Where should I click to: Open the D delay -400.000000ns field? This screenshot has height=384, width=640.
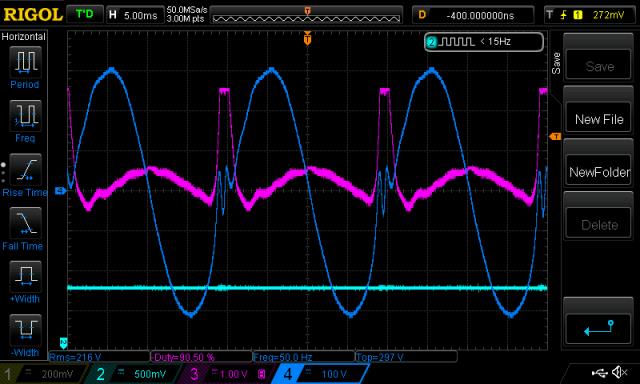pyautogui.click(x=473, y=16)
